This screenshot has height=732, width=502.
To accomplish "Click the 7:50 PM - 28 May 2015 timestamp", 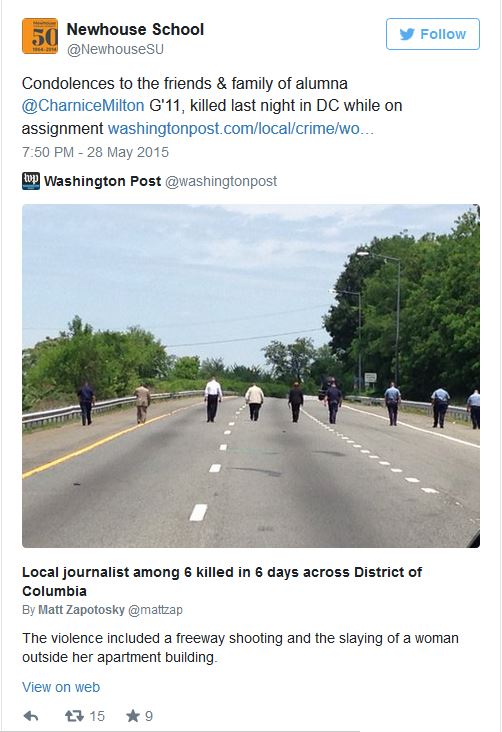I will point(95,152).
